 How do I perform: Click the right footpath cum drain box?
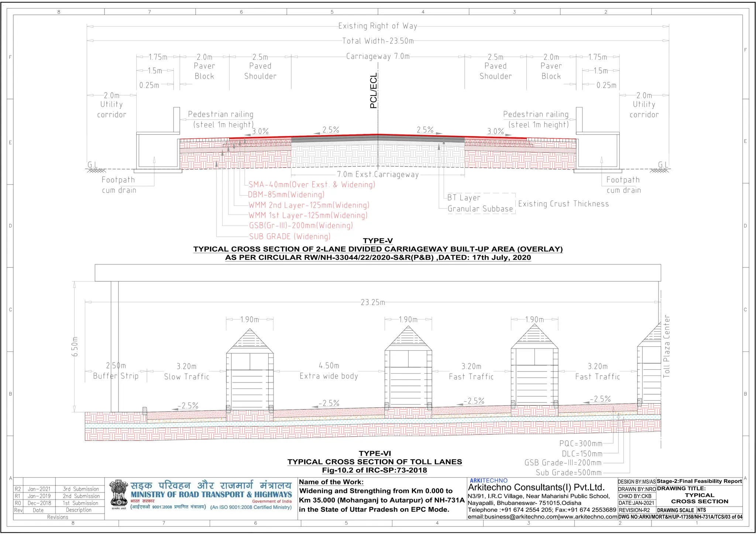click(598, 150)
